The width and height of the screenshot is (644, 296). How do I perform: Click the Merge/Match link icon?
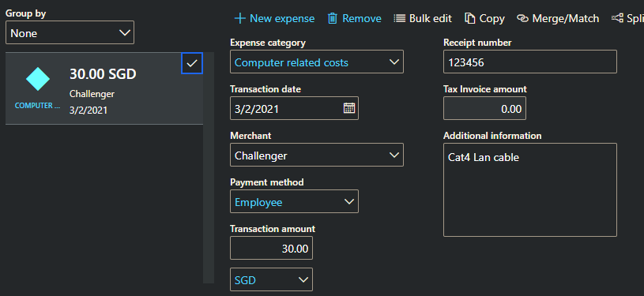pos(522,18)
